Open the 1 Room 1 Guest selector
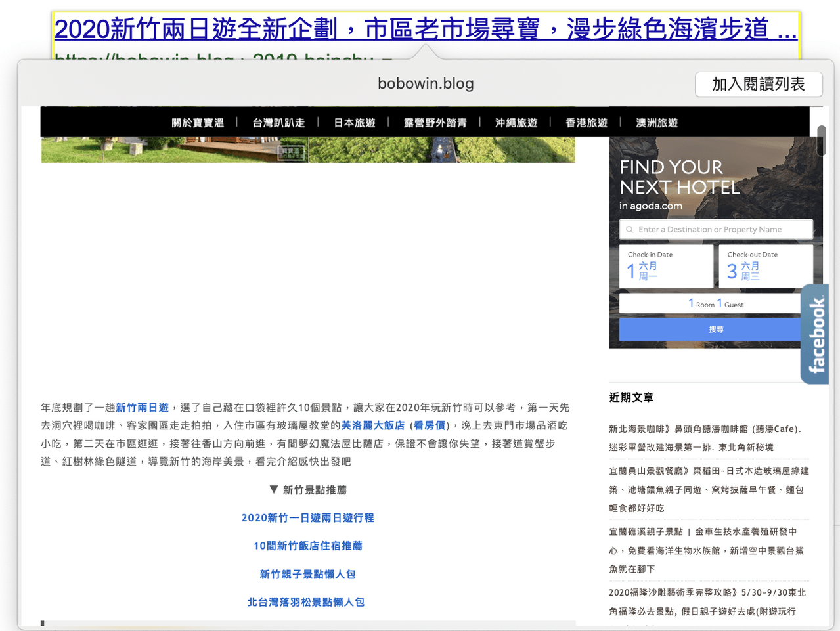The image size is (840, 631). tap(716, 303)
